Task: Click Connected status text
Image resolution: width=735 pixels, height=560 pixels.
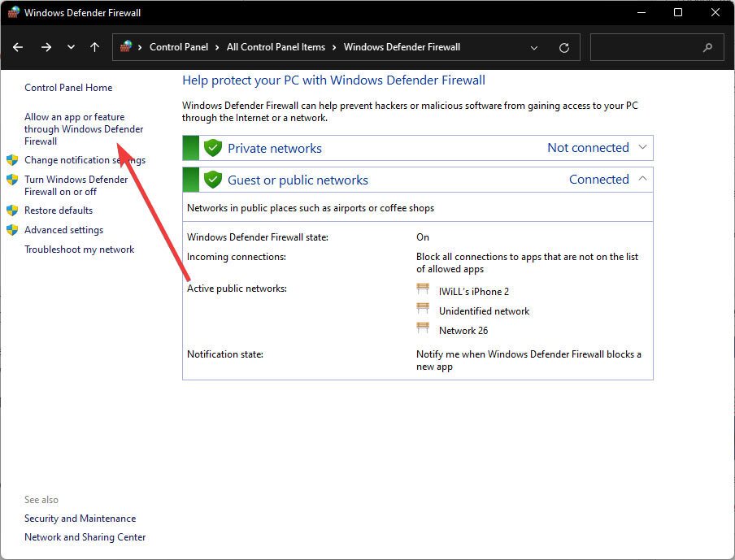Action: click(599, 180)
